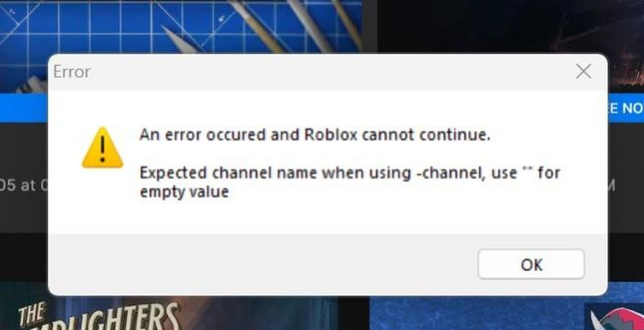Click the OK button in error dialog
The width and height of the screenshot is (644, 330).
coord(531,264)
